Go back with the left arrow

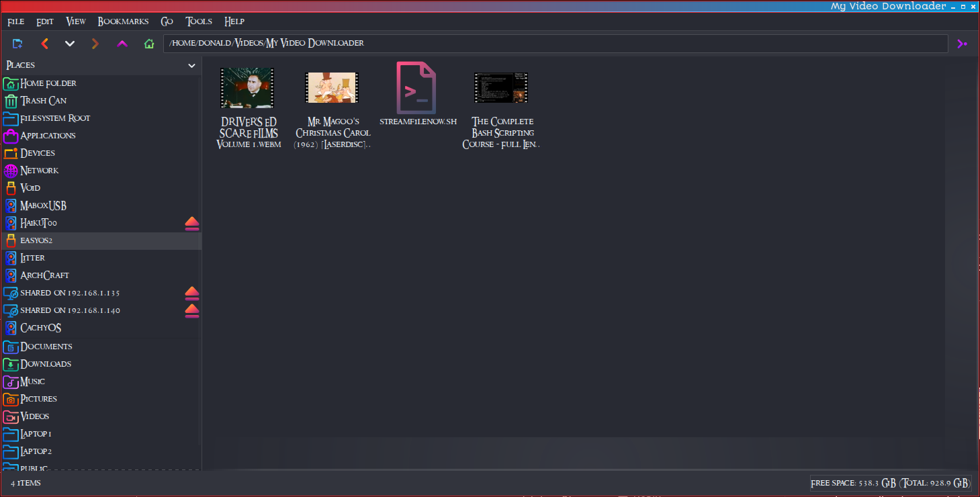44,44
